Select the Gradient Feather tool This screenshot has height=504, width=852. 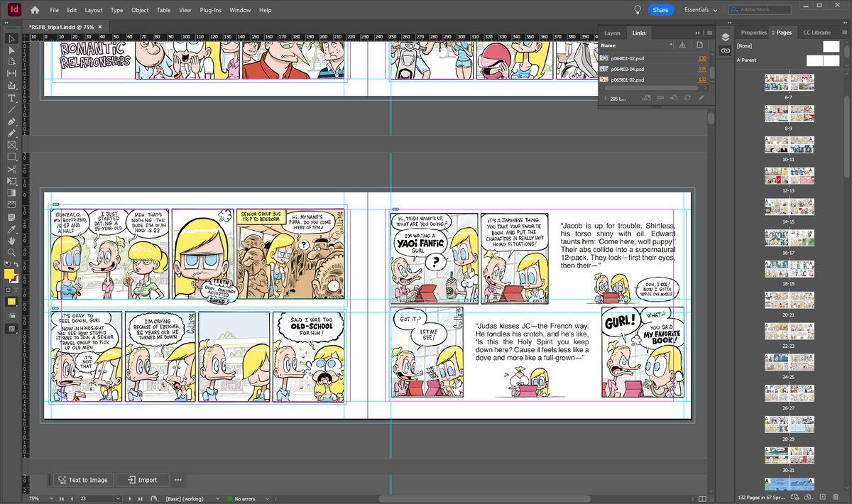pyautogui.click(x=11, y=204)
